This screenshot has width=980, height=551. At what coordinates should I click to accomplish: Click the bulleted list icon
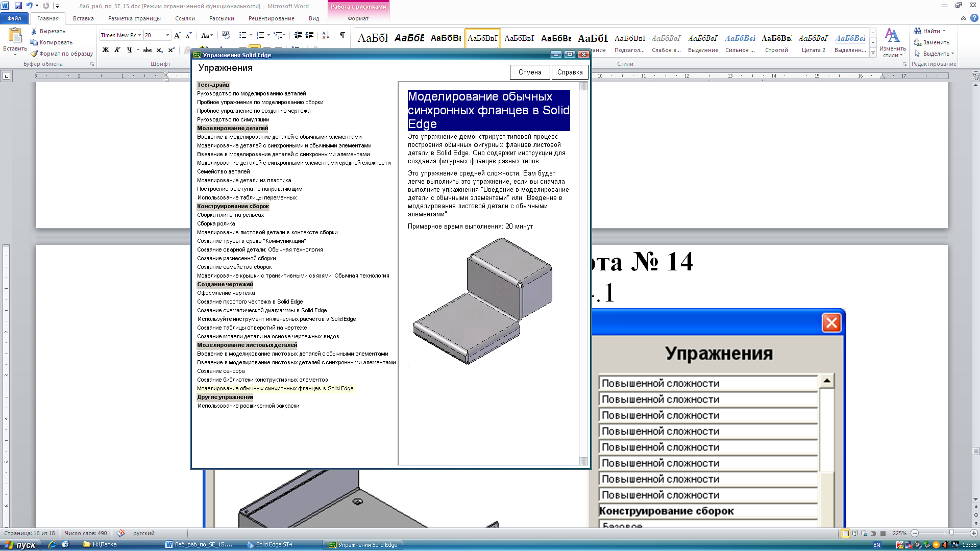click(x=242, y=35)
